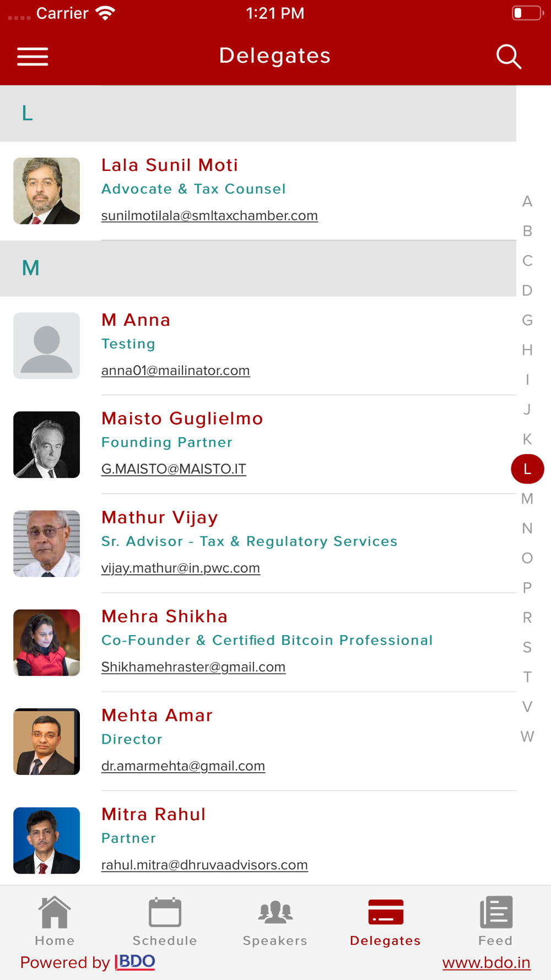The height and width of the screenshot is (980, 551).
Task: Jump to letter S in index
Action: (x=527, y=647)
